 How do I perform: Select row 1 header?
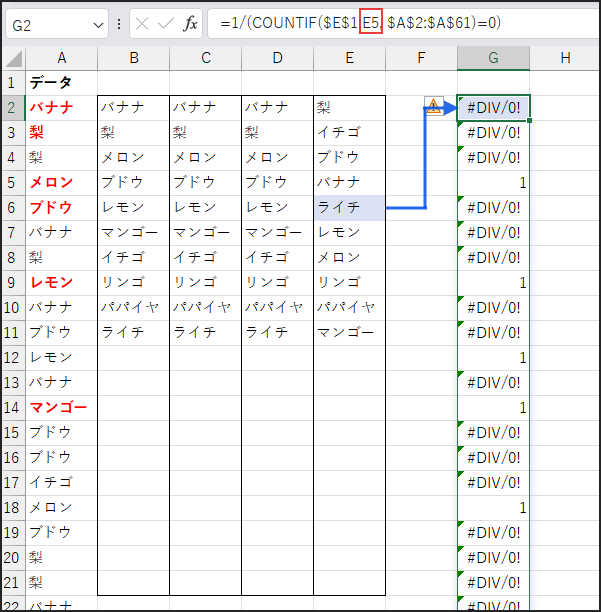pos(12,83)
